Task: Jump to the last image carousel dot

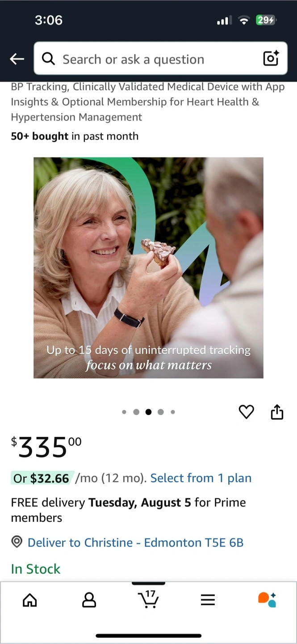Action: 173,412
